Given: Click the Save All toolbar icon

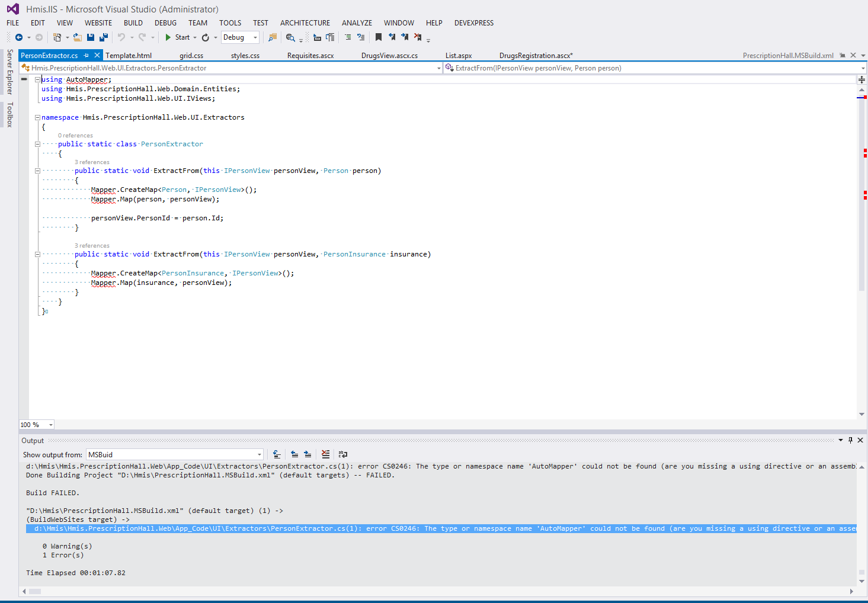Looking at the screenshot, I should tap(104, 37).
